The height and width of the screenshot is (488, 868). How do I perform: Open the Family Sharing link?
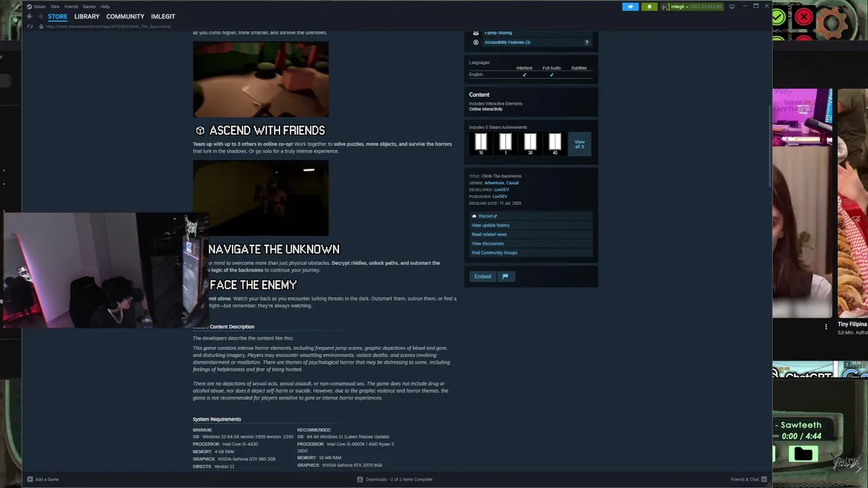(498, 33)
